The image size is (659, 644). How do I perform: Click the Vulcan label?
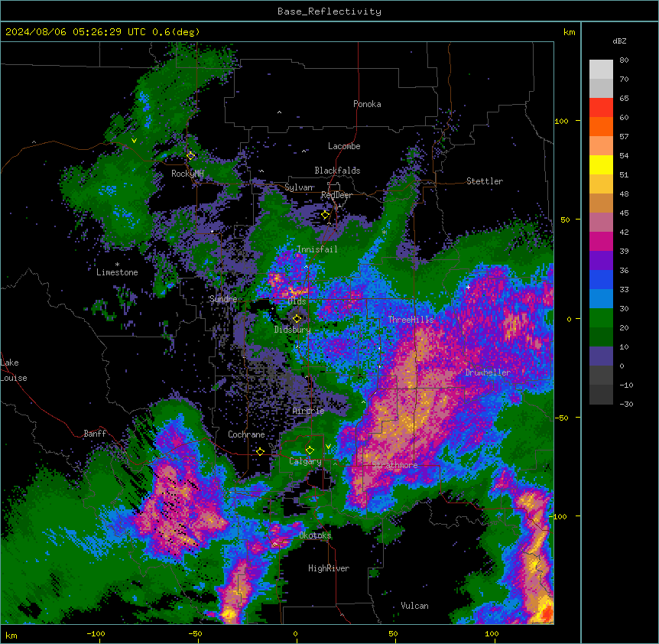pyautogui.click(x=415, y=606)
